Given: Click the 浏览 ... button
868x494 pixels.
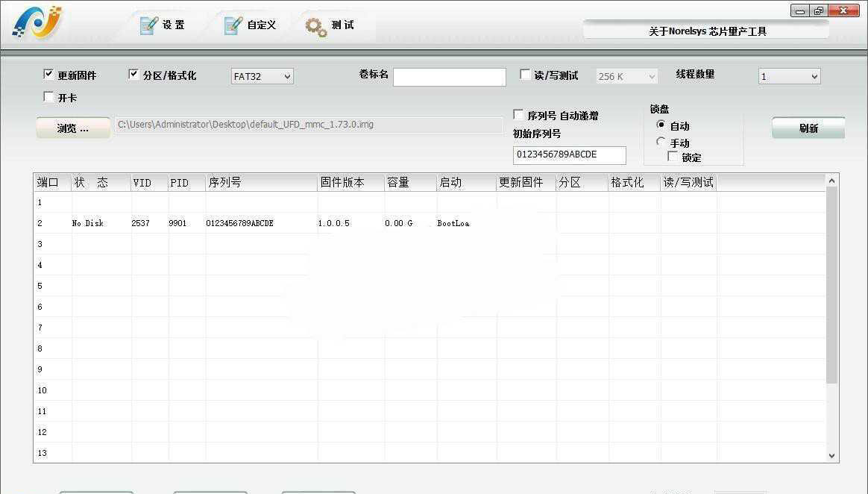Looking at the screenshot, I should (x=73, y=128).
